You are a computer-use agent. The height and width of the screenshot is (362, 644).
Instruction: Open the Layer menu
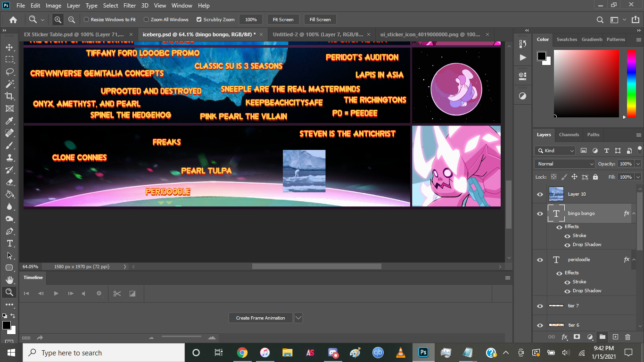73,6
